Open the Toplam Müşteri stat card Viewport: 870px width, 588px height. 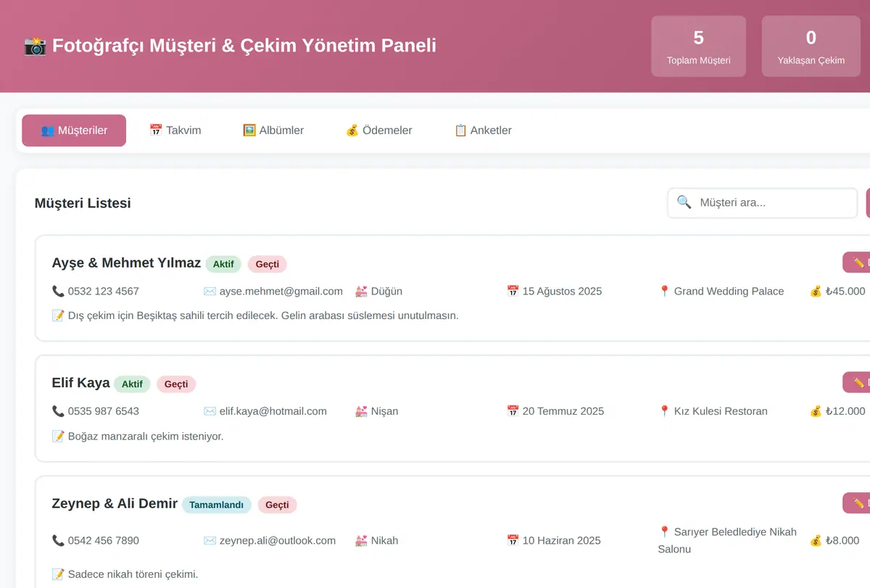point(699,46)
